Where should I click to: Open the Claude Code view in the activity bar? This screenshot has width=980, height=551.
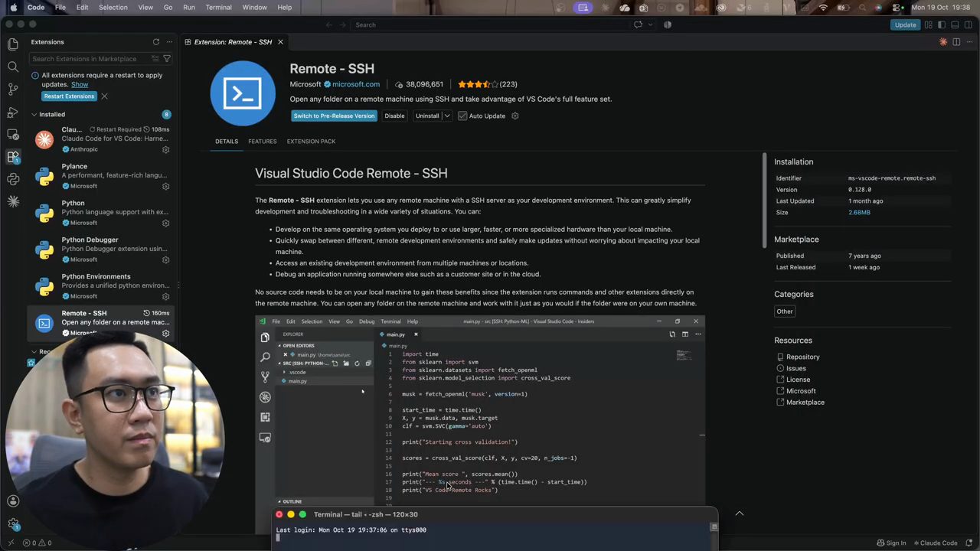click(x=13, y=201)
